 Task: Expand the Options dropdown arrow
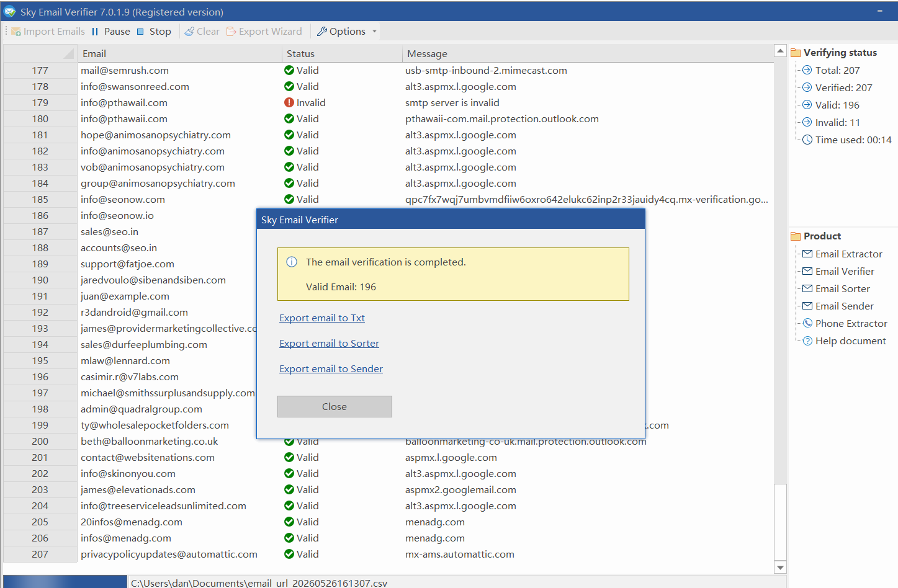[374, 32]
